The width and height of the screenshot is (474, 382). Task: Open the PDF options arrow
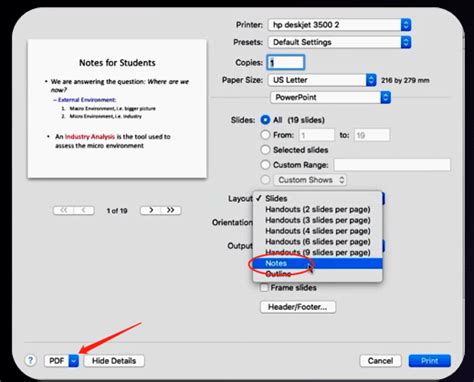pos(74,361)
